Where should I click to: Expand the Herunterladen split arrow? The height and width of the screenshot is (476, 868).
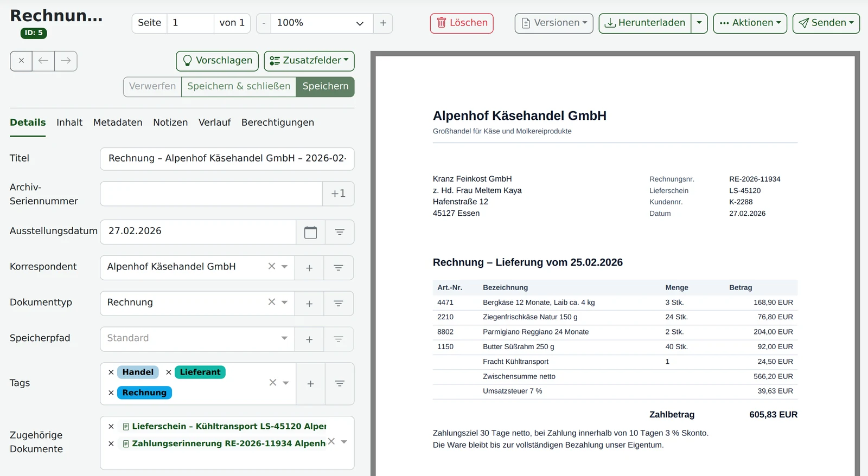click(699, 23)
